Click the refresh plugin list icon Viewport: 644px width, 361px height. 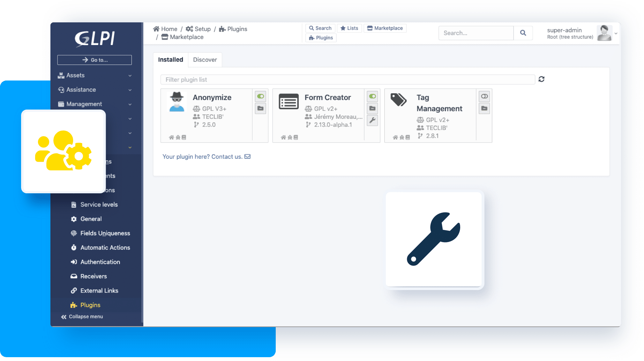coord(541,79)
